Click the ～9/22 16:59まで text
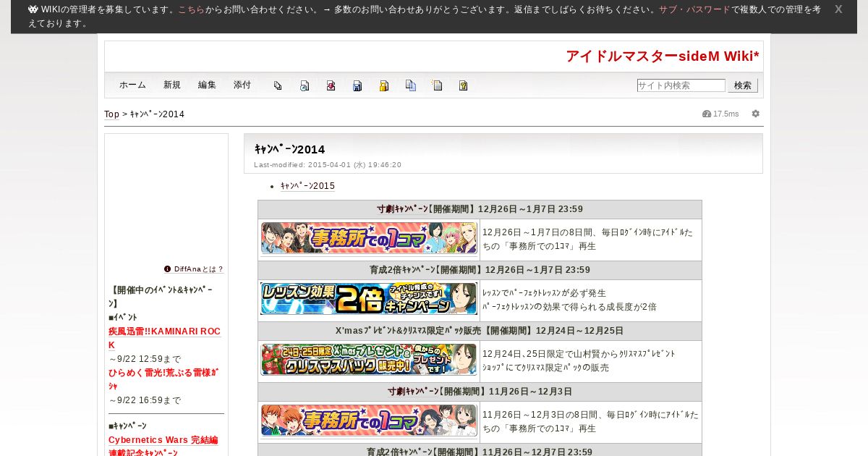This screenshot has width=868, height=456. (145, 400)
